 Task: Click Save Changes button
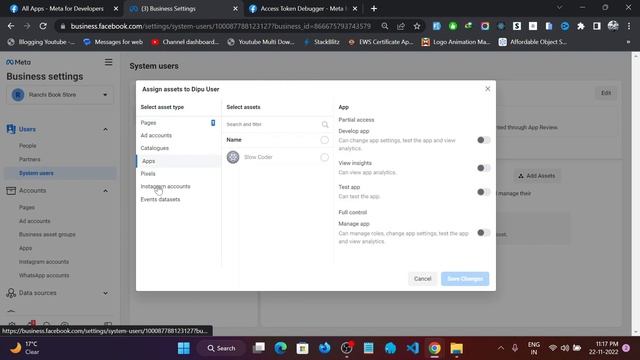465,279
